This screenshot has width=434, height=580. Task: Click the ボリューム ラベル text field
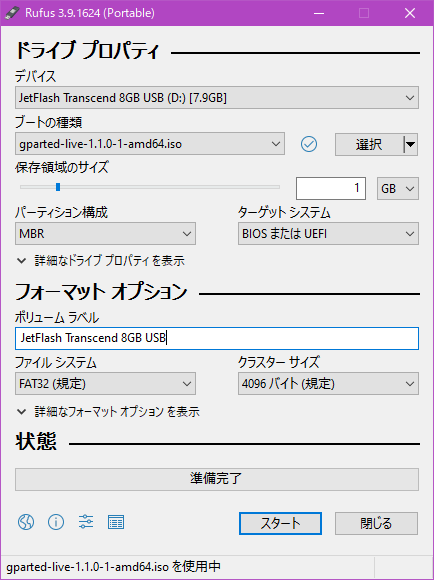click(x=217, y=338)
